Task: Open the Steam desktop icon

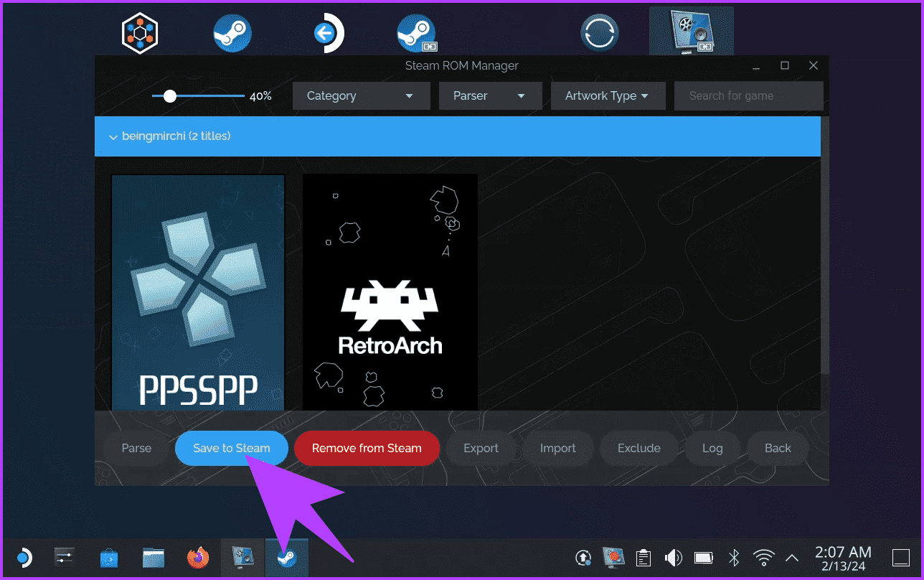Action: pos(232,33)
